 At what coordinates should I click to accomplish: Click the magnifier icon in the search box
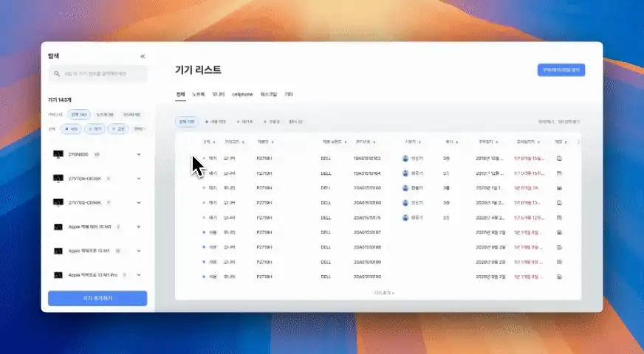(57, 74)
